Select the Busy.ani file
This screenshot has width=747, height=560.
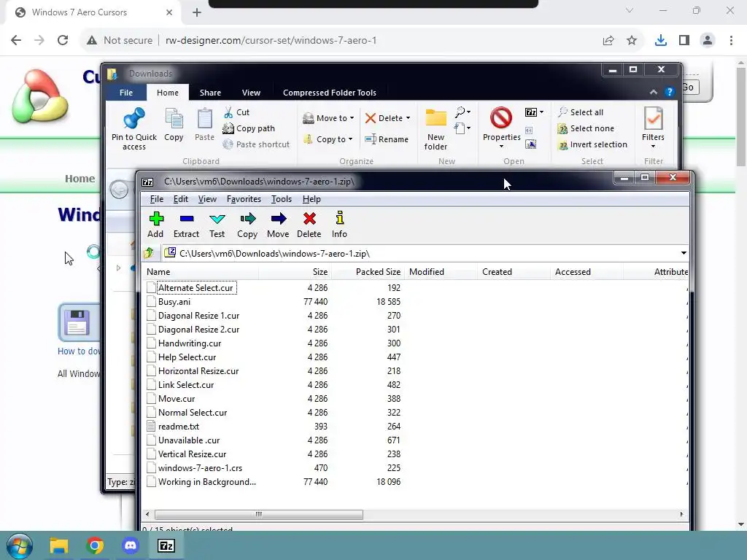click(174, 301)
